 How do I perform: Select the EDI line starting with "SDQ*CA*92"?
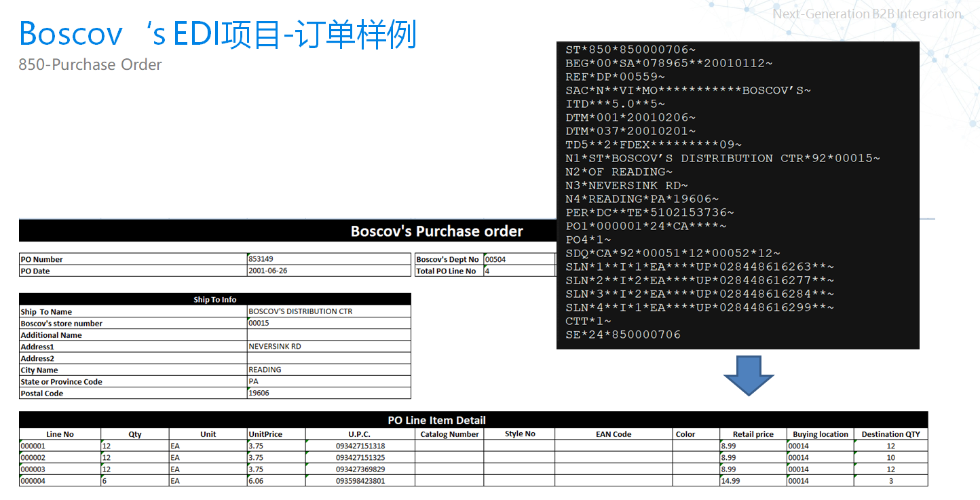click(x=673, y=253)
